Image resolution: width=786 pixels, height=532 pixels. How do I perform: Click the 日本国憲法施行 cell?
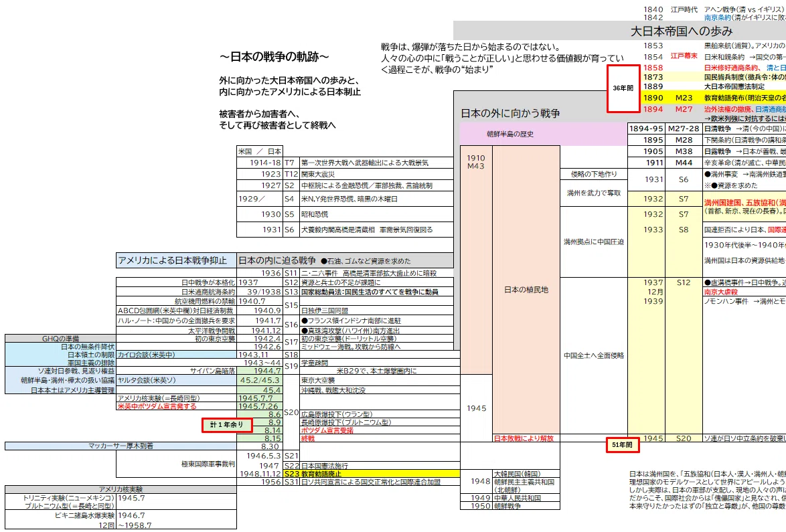[x=380, y=466]
